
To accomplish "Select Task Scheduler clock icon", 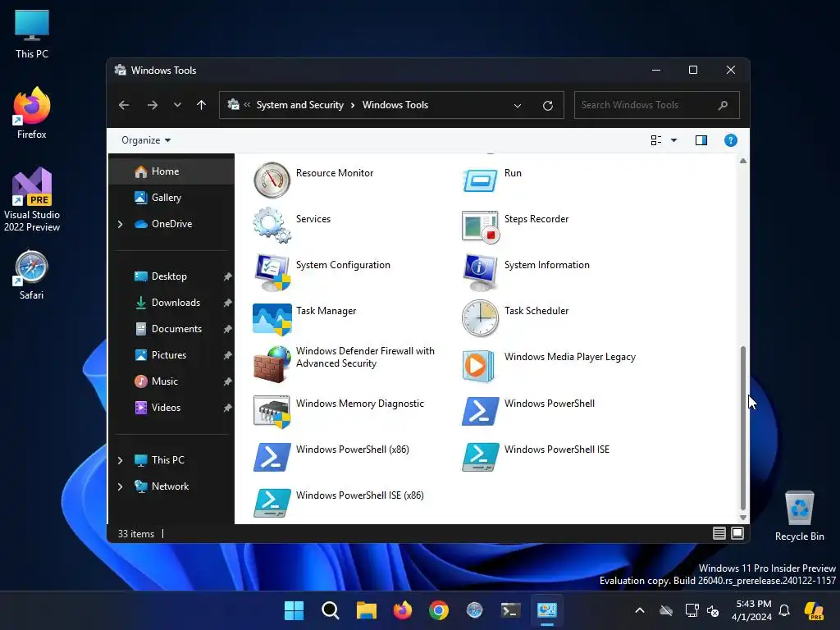I will tap(480, 318).
